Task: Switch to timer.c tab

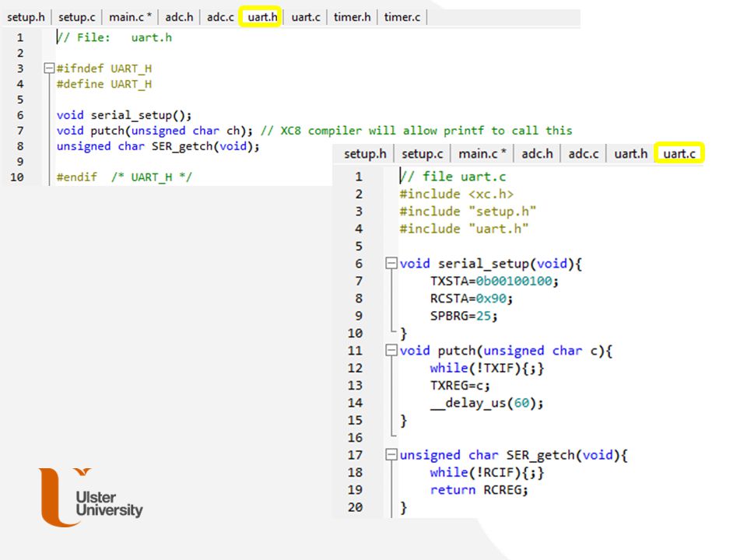Action: point(402,17)
